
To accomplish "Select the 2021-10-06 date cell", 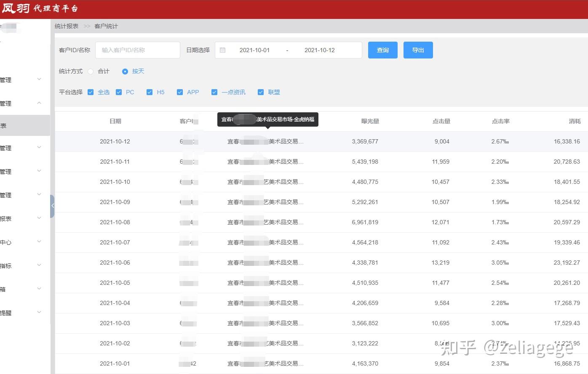I will (115, 263).
